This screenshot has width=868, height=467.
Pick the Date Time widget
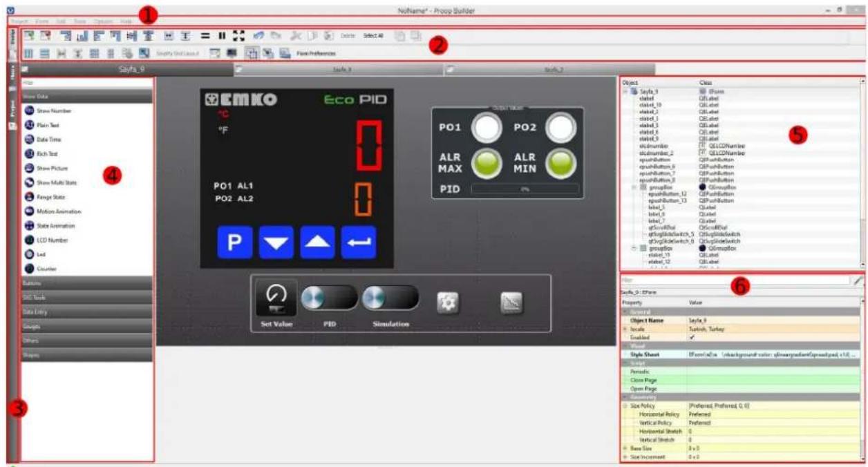tap(42, 140)
